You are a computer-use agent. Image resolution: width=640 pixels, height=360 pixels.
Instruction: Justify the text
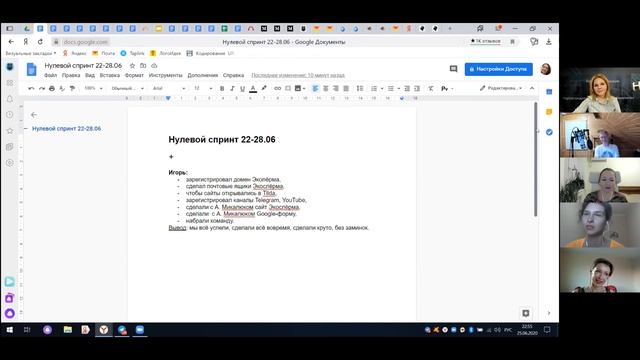(346, 88)
